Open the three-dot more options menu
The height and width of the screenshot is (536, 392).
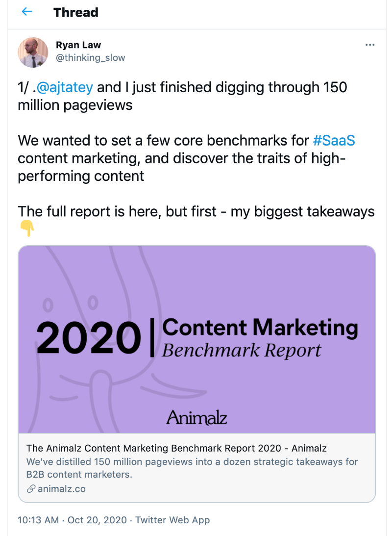point(370,45)
